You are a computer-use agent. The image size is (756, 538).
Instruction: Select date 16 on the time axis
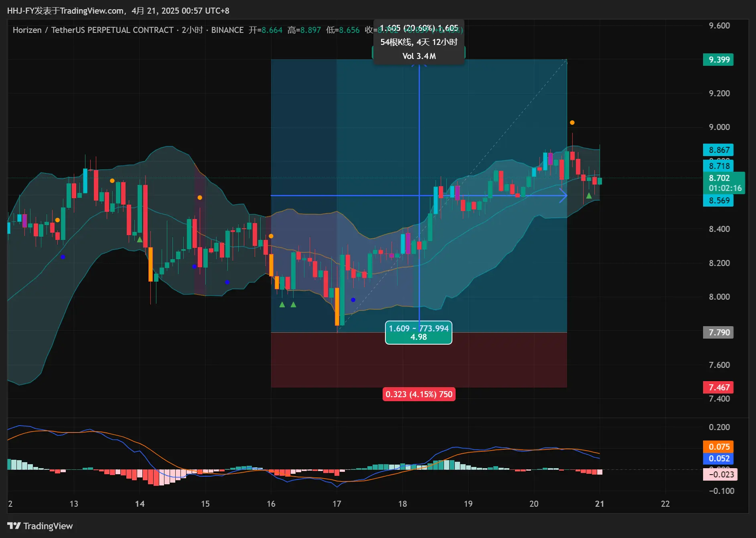click(x=271, y=504)
